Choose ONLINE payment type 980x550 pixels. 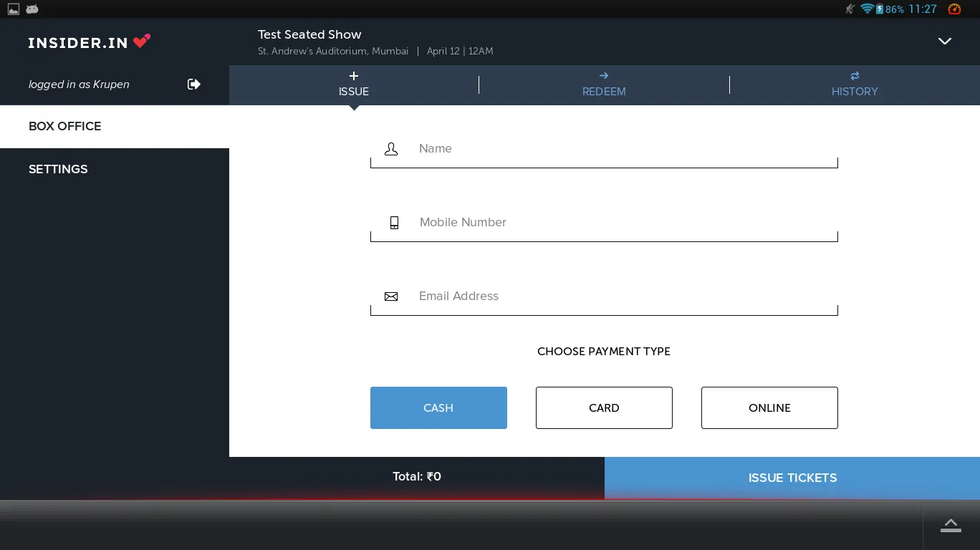769,408
